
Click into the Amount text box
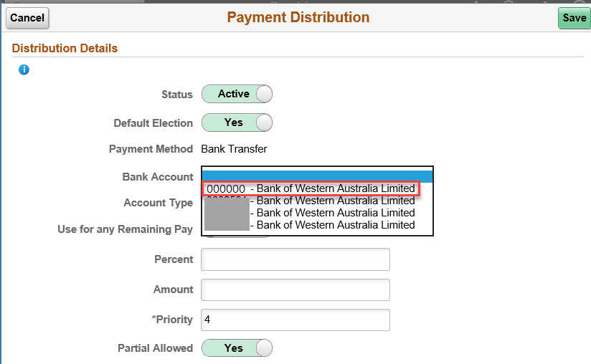tap(295, 289)
